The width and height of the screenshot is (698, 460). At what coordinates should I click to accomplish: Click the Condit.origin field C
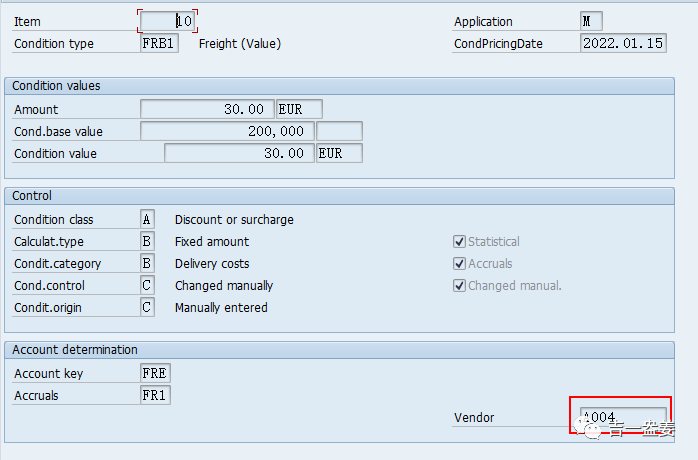point(147,307)
